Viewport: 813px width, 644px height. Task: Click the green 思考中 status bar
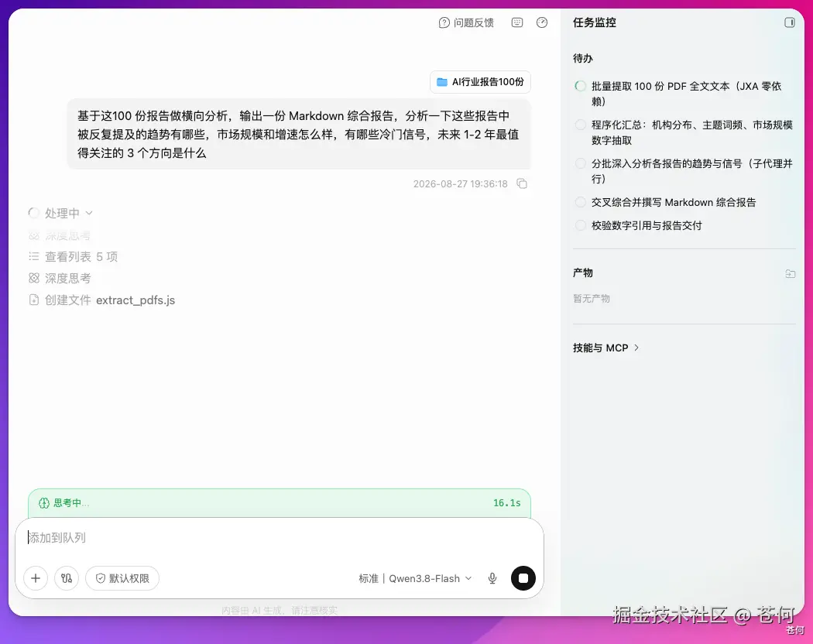[280, 503]
